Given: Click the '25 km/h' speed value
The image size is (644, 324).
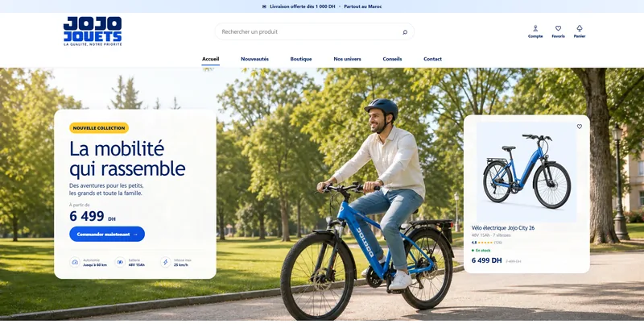Looking at the screenshot, I should (180, 265).
